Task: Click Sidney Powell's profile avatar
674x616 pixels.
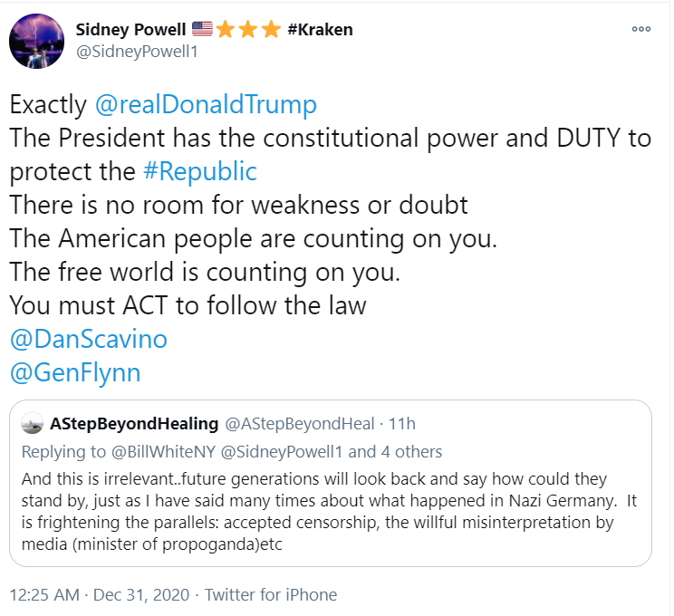Action: pyautogui.click(x=36, y=41)
